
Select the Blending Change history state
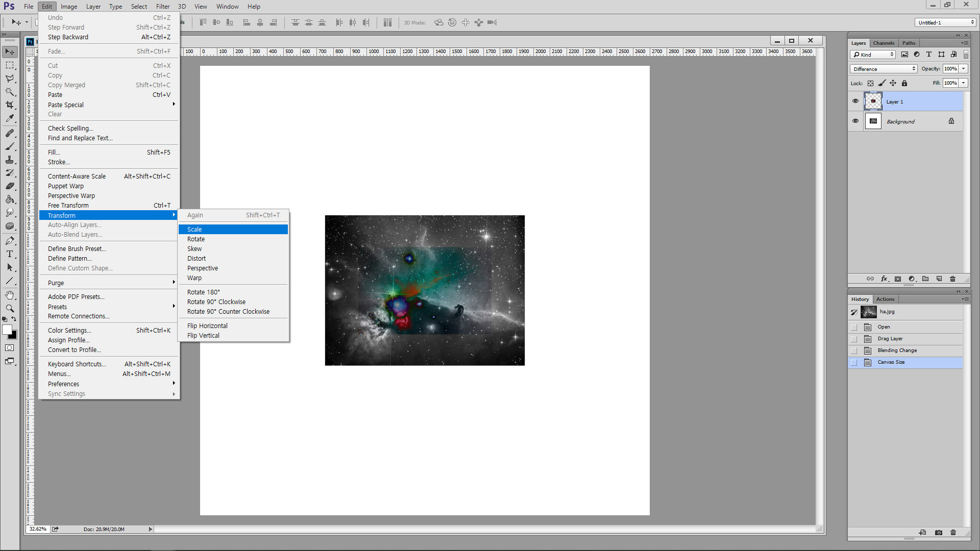[906, 350]
